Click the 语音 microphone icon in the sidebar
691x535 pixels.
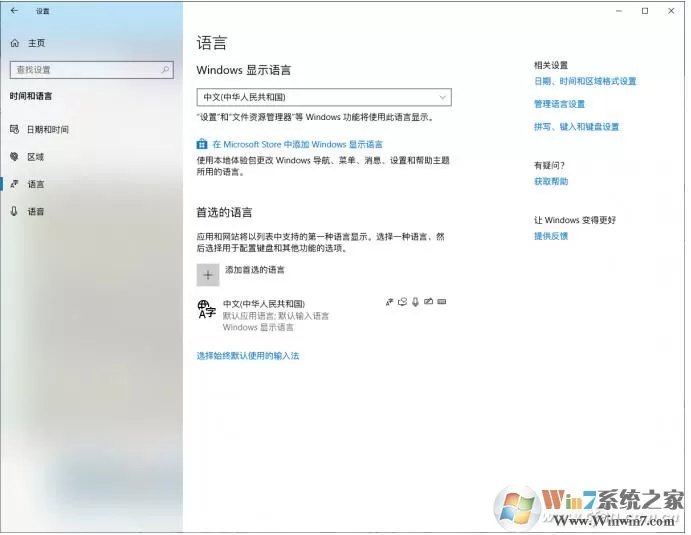click(14, 211)
